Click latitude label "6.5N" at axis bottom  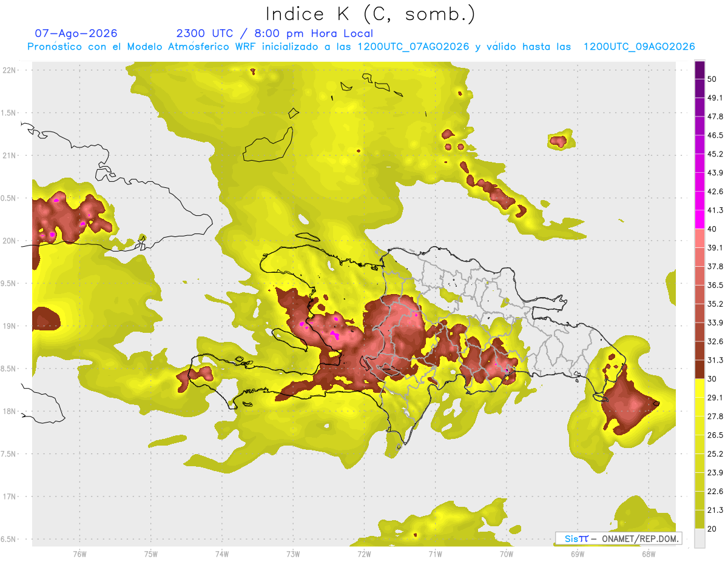coord(8,539)
